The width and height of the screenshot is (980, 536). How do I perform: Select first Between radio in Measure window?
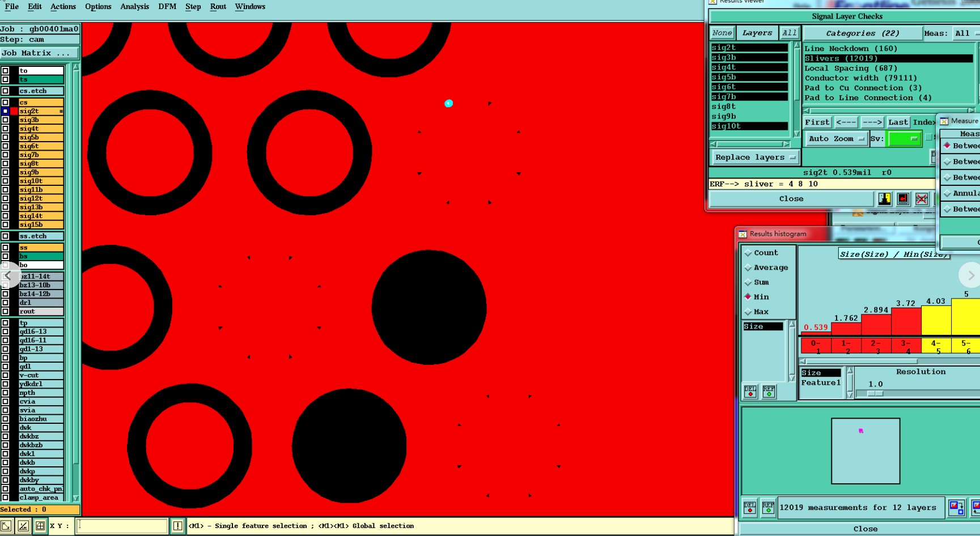tap(947, 146)
